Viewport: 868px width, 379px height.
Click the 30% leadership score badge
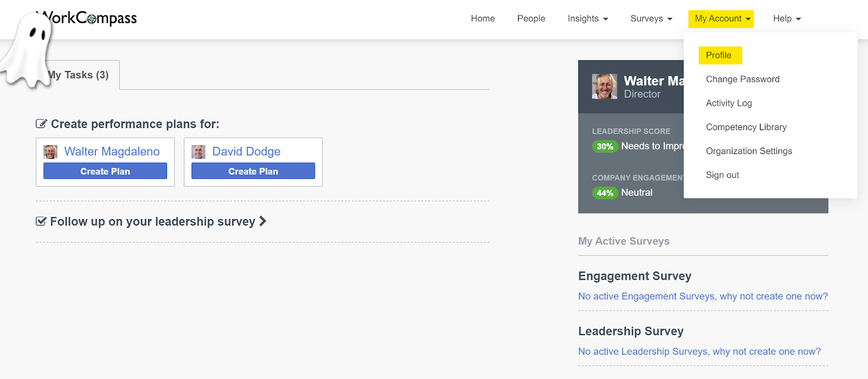605,146
